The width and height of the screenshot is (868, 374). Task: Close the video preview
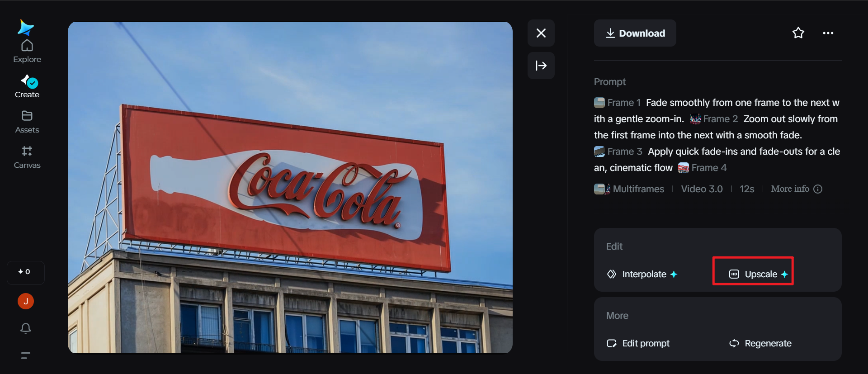541,33
